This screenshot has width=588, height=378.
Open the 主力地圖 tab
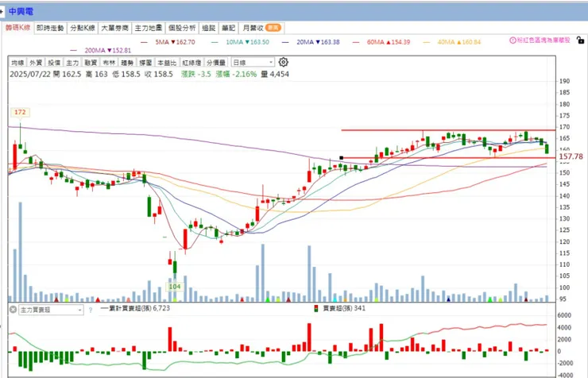point(148,28)
